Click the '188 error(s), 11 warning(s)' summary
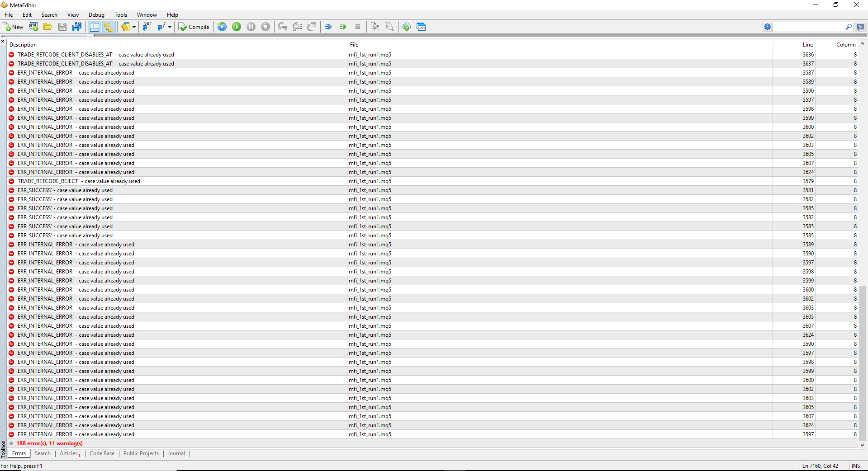Viewport: 868px width, 471px height. [x=50, y=443]
